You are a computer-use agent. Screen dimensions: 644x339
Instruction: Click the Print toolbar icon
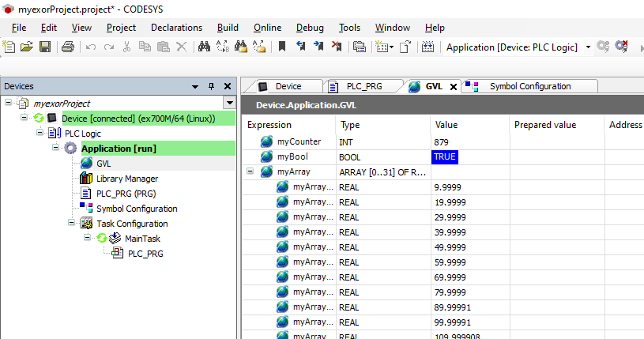(68, 47)
